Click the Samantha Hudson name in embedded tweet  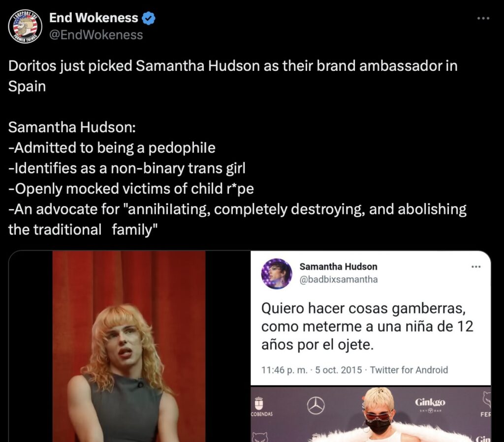pos(338,267)
